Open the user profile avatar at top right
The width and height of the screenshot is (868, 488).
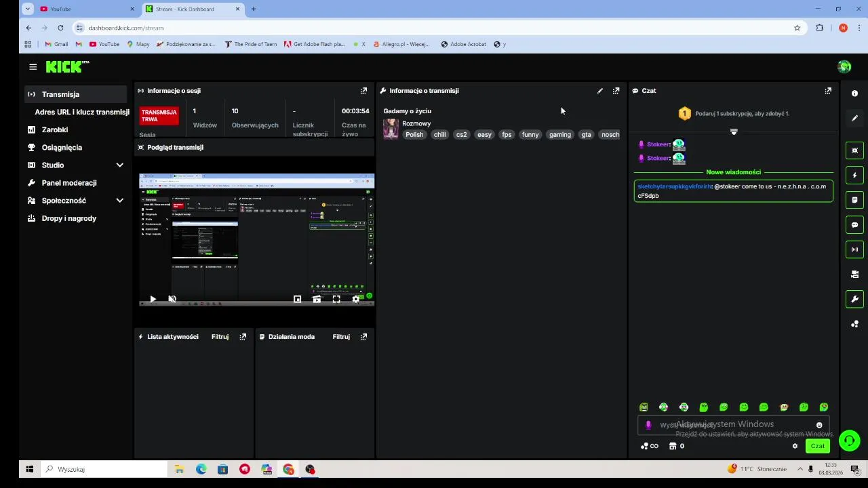[x=844, y=66]
